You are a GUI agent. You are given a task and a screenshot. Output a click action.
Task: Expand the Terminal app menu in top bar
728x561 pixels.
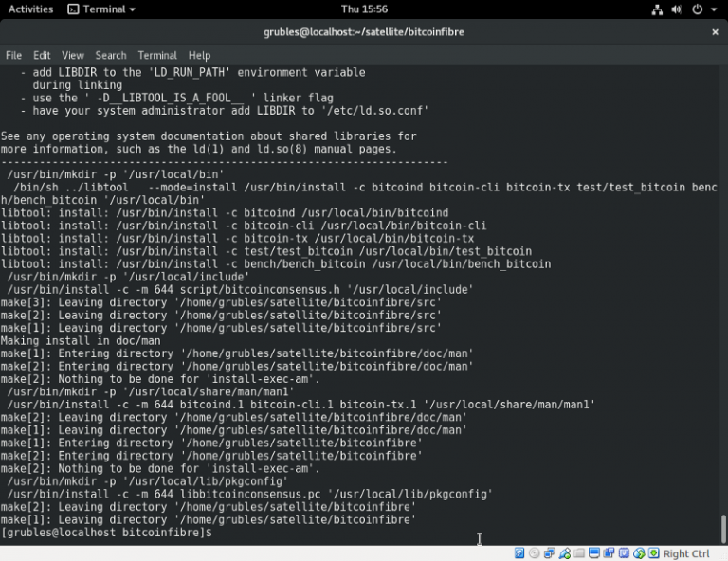101,9
